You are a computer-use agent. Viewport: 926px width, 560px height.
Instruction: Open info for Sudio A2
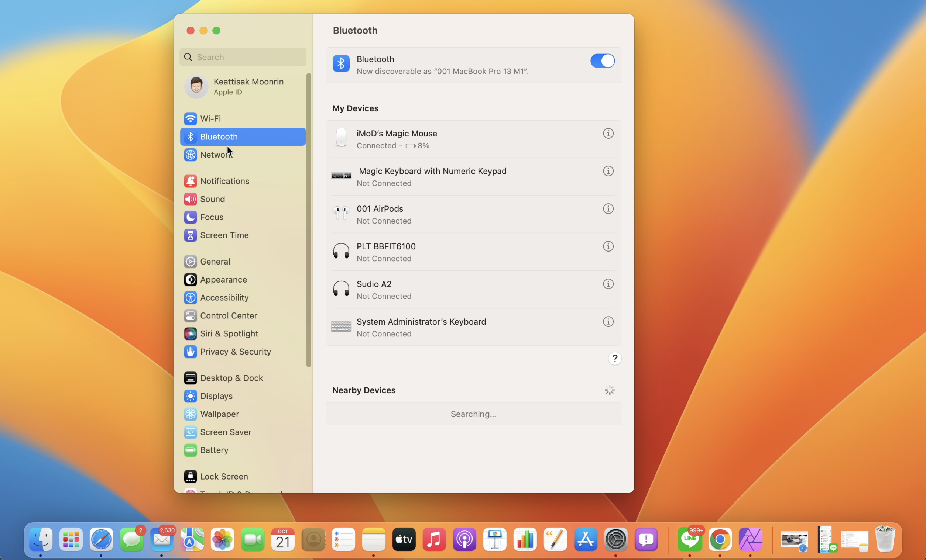pyautogui.click(x=608, y=284)
